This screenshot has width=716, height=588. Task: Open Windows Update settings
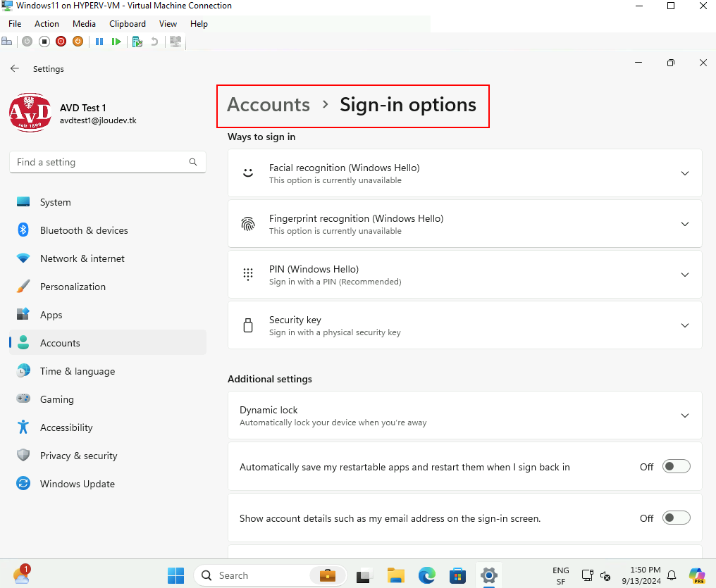(x=108, y=484)
